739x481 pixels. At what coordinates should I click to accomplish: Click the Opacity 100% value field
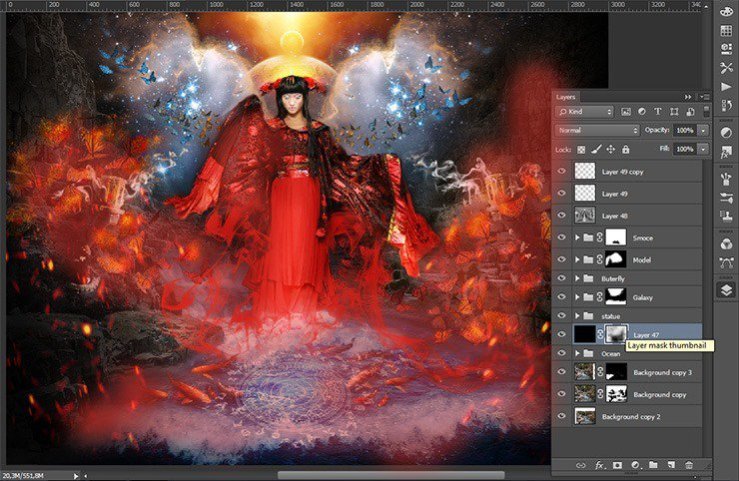tap(685, 130)
